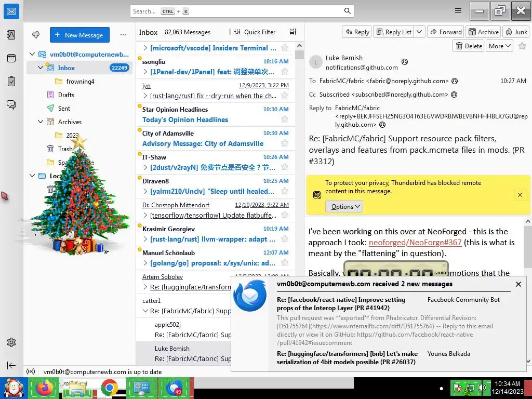The height and width of the screenshot is (399, 532).
Task: Click the Get Messages cloud icon
Action: [x=36, y=35]
